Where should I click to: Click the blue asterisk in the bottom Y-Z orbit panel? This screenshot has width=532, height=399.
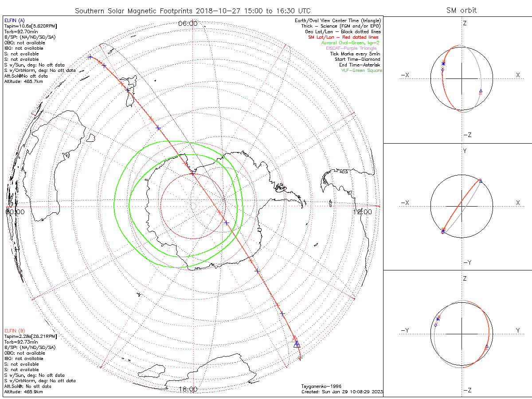click(x=438, y=319)
